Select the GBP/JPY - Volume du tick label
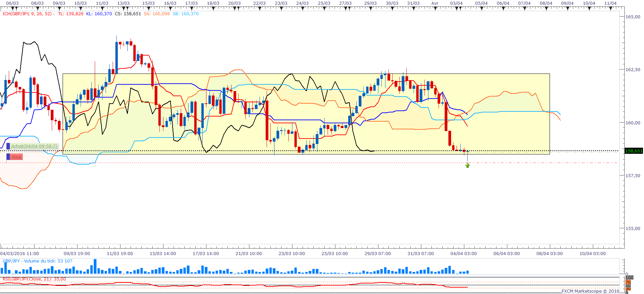 click(38, 261)
